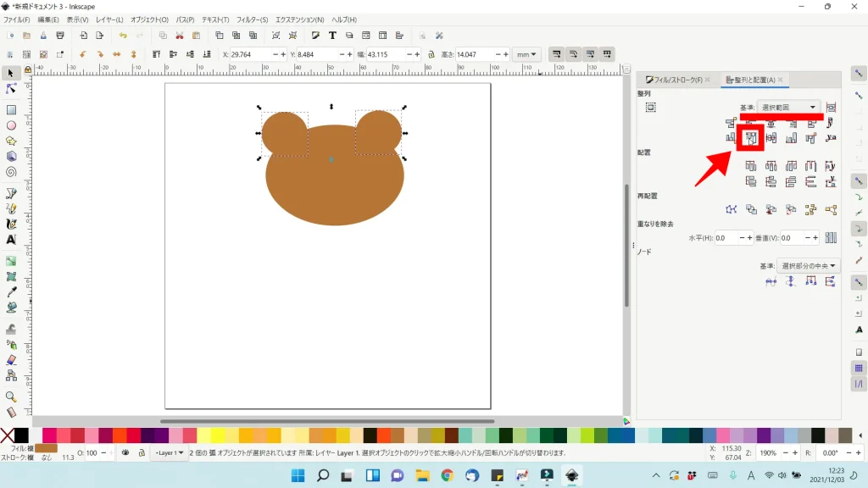Screen dimensions: 868x488
Task: Click the 水平(H) overlap input field
Action: pos(726,238)
